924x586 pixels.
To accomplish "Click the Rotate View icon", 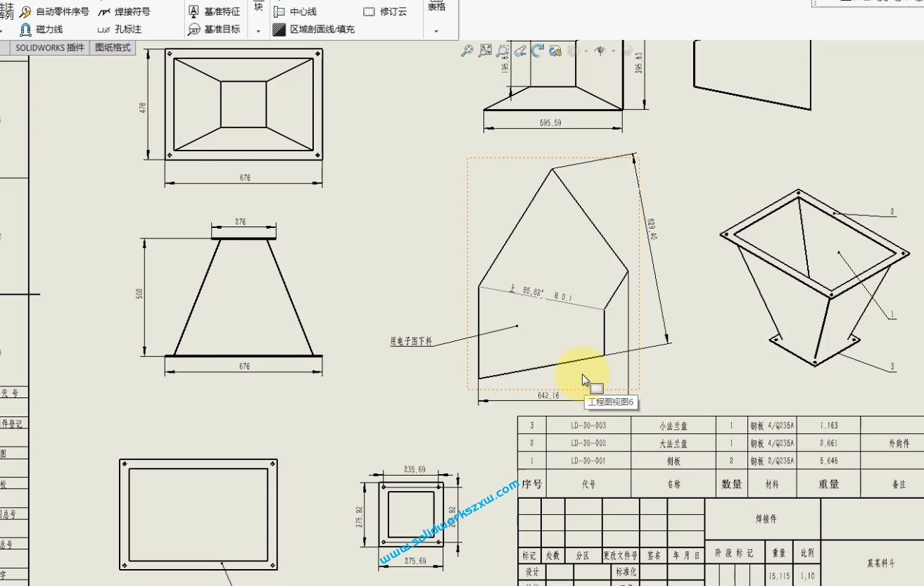I will (537, 49).
